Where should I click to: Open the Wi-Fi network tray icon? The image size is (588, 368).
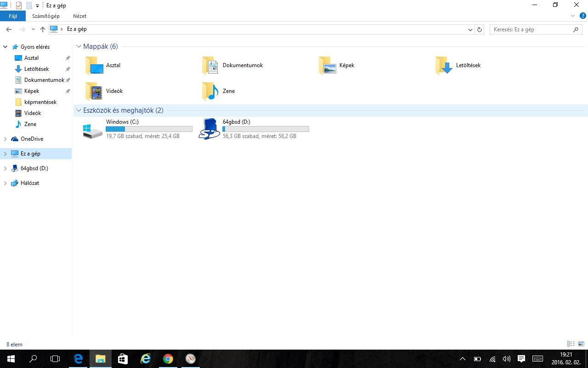[x=492, y=359]
